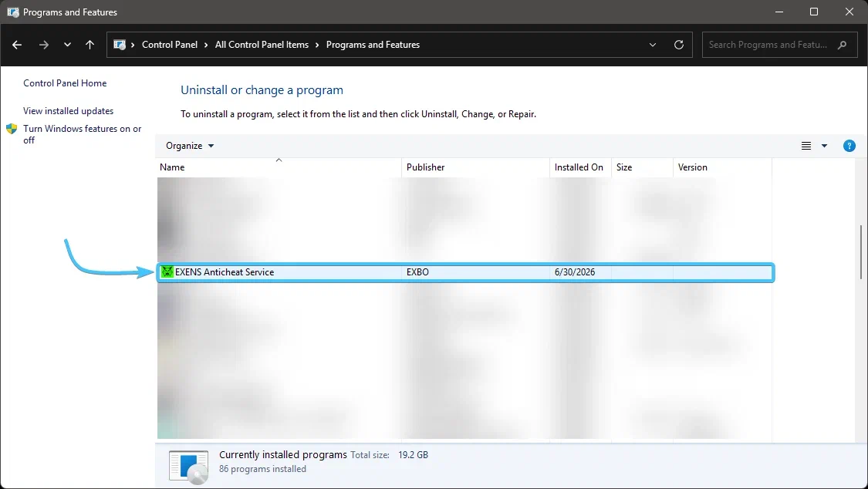Select Programs and Features breadcrumb
Screen dimensions: 868x489
point(373,45)
